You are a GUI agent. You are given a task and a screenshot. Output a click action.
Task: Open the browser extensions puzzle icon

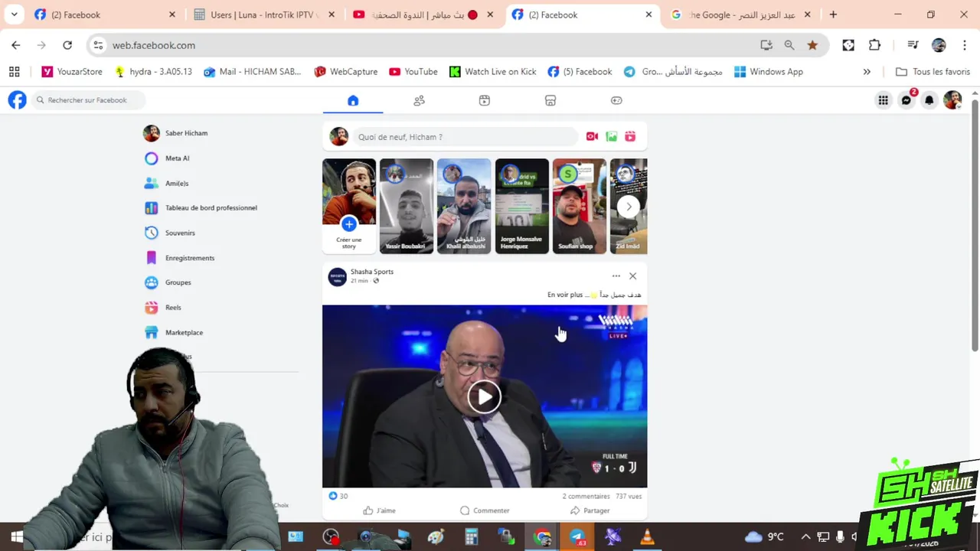874,45
